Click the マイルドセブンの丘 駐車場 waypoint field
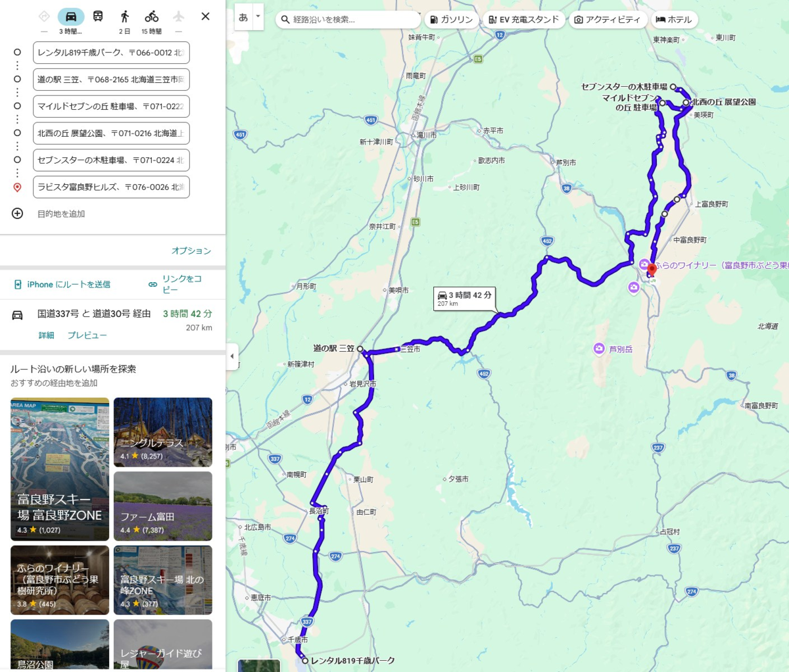Viewport: 789px width, 672px height. click(x=111, y=107)
